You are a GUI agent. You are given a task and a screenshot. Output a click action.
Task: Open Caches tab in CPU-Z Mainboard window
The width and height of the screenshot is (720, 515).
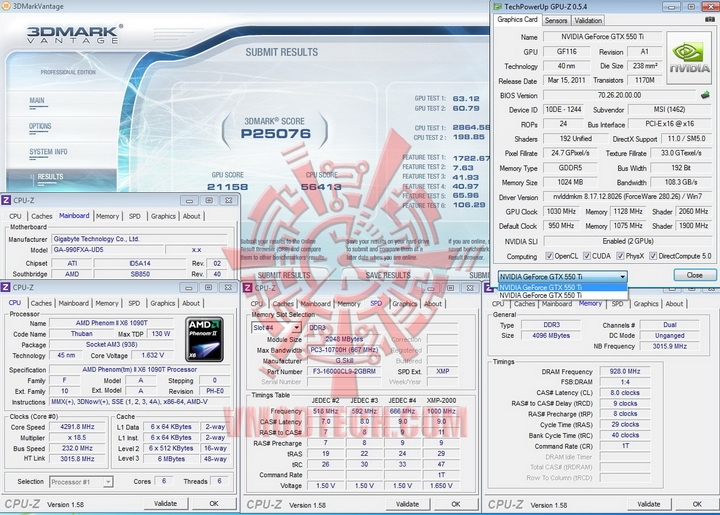tap(42, 216)
